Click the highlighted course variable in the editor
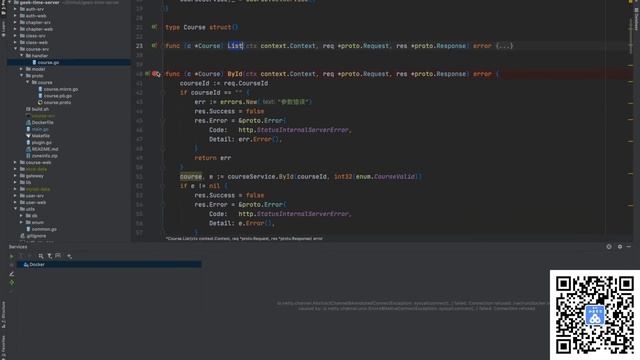The width and height of the screenshot is (640, 360). pyautogui.click(x=191, y=177)
